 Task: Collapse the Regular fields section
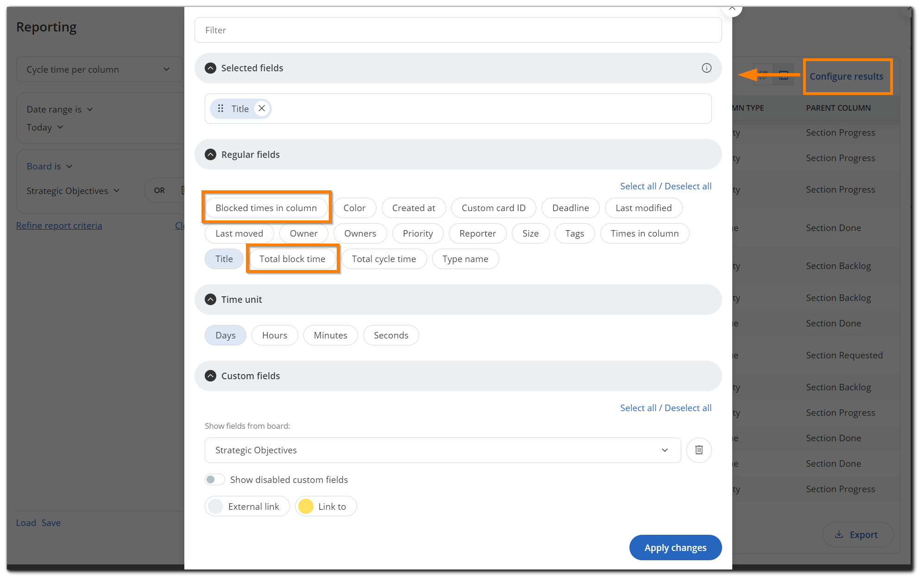coord(210,155)
